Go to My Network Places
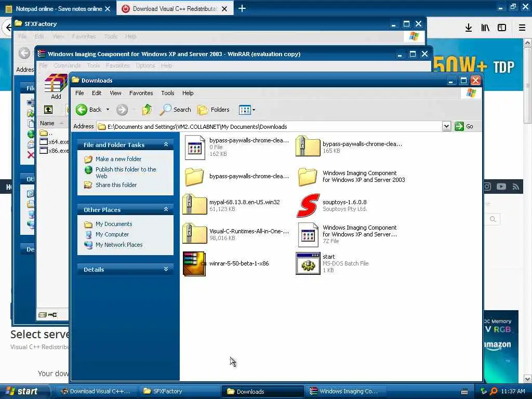532x399 pixels. tap(119, 245)
